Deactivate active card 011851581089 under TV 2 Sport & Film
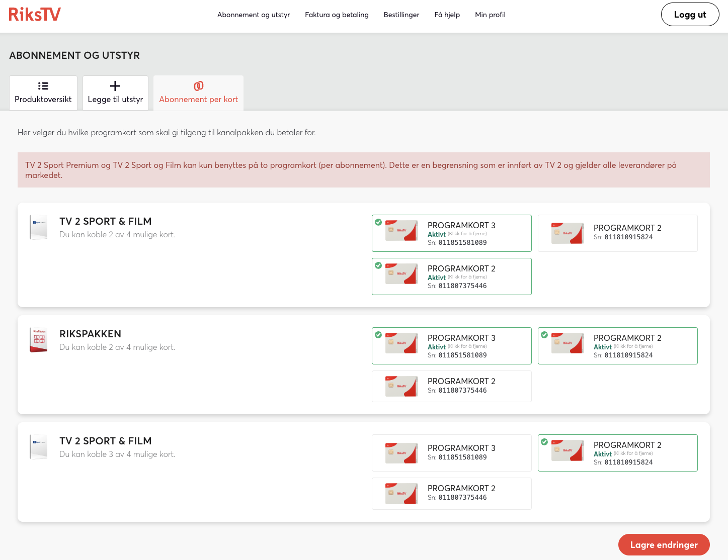The image size is (728, 560). (452, 233)
